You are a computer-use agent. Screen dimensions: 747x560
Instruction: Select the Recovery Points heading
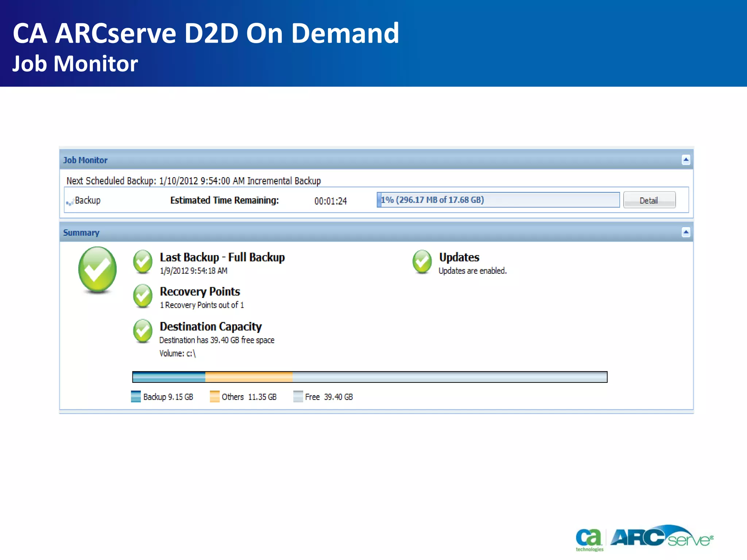200,292
